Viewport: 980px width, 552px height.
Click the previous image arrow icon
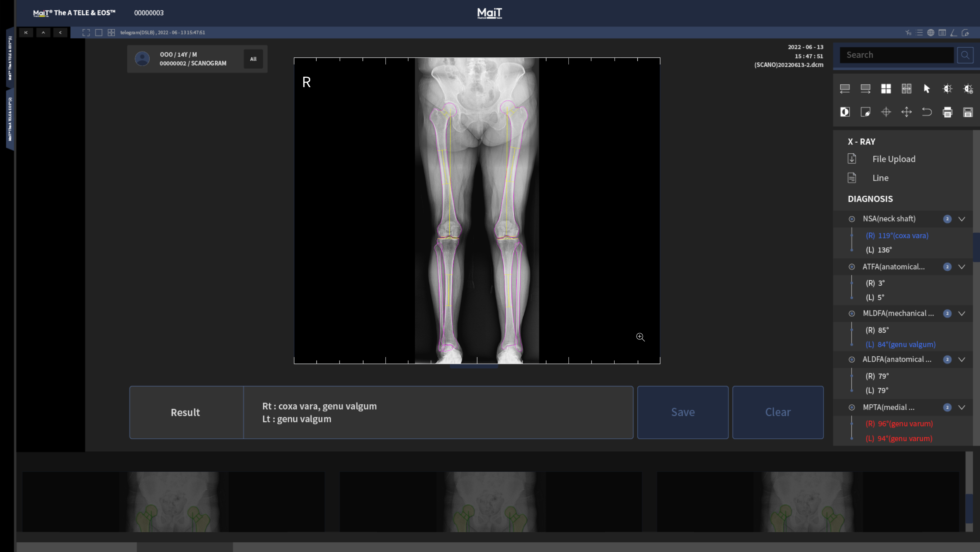pos(60,32)
